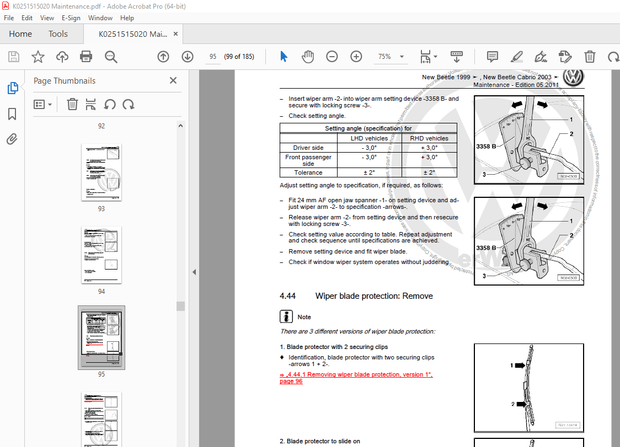Click the Save file icon
Screen dimensions: 620x447
click(13, 57)
